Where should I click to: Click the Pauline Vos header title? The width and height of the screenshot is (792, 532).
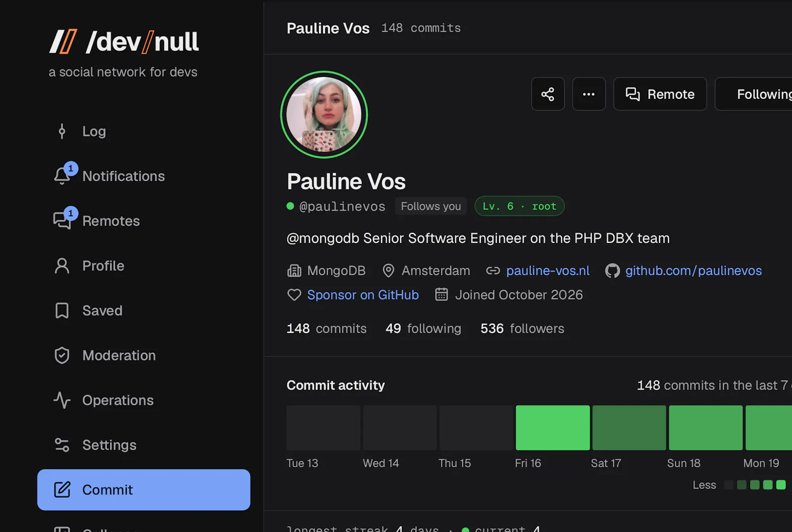click(x=328, y=28)
